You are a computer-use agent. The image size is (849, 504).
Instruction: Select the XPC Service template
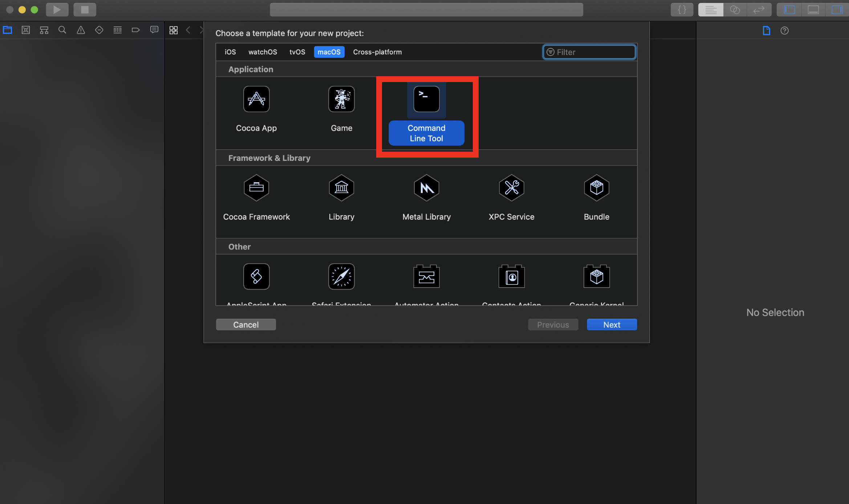click(511, 198)
